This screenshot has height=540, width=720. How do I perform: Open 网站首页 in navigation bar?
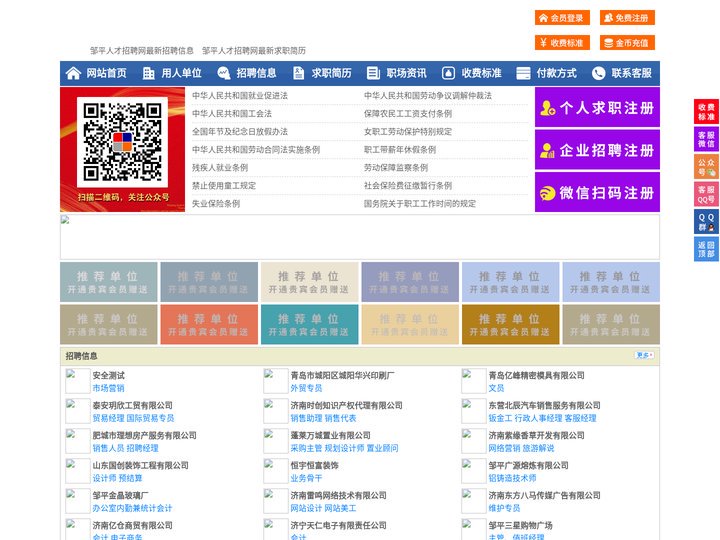(x=106, y=73)
